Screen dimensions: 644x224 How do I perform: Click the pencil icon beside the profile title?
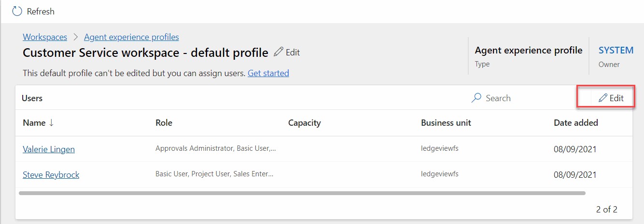click(279, 52)
